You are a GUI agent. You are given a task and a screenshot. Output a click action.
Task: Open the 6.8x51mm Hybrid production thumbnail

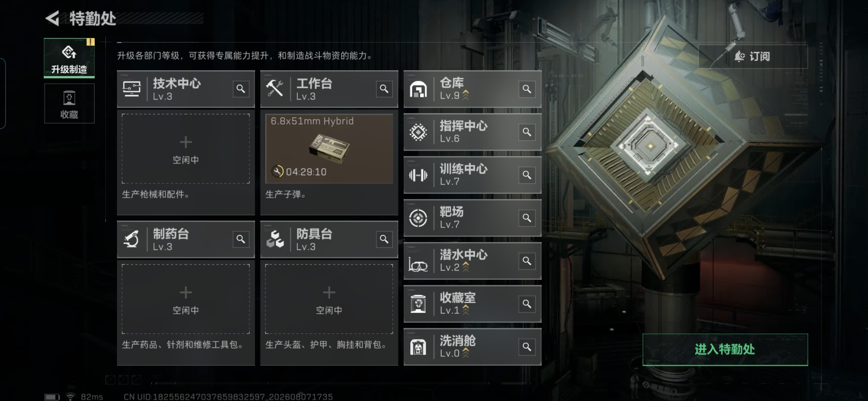[x=329, y=149]
